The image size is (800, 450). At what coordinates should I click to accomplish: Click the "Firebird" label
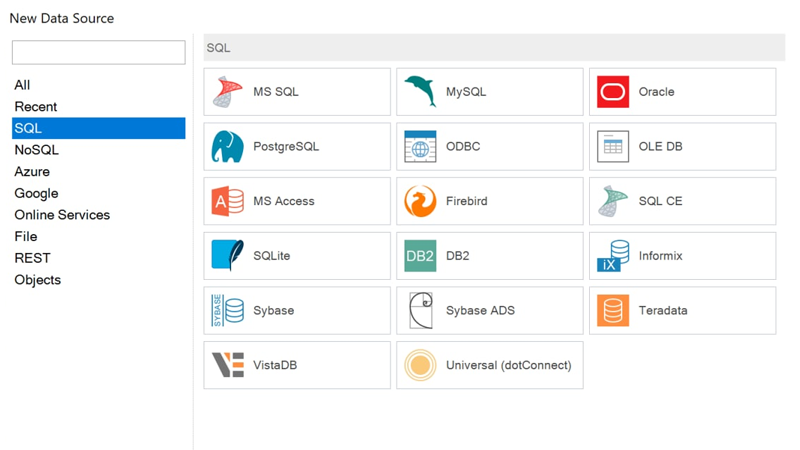point(466,201)
